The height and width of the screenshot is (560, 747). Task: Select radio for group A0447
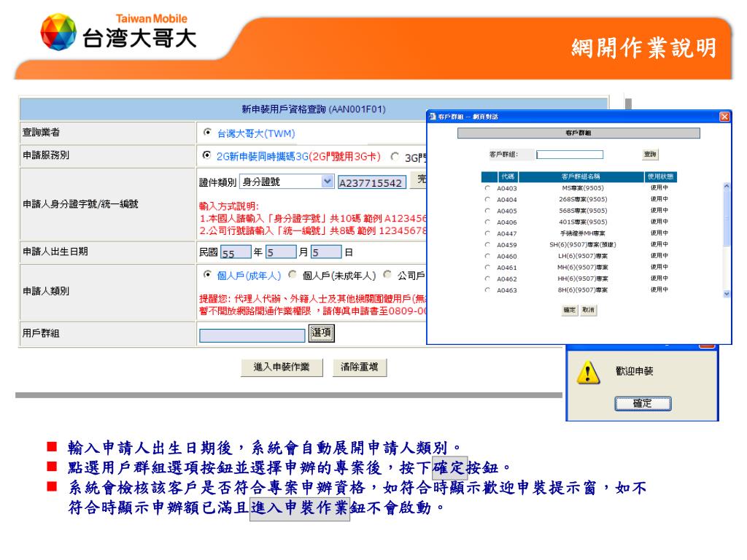(x=487, y=233)
